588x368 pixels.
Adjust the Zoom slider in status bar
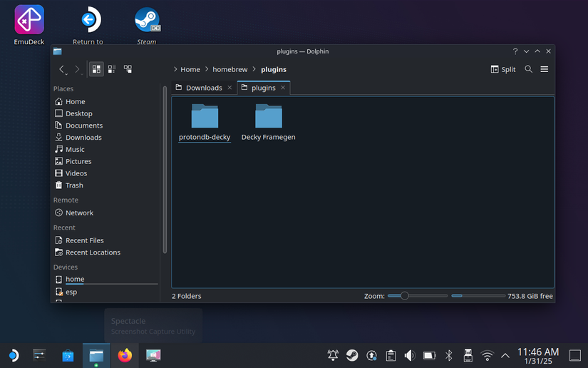(x=405, y=296)
